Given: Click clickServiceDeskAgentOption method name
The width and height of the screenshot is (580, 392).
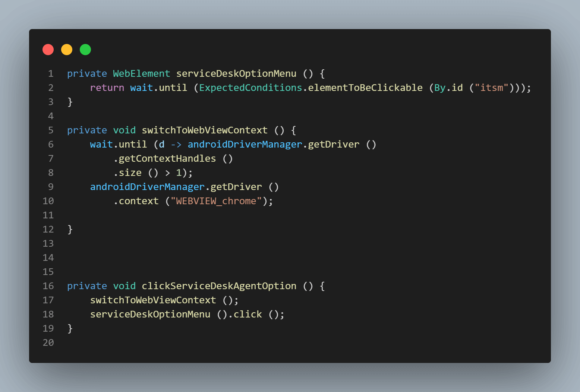Looking at the screenshot, I should [219, 286].
